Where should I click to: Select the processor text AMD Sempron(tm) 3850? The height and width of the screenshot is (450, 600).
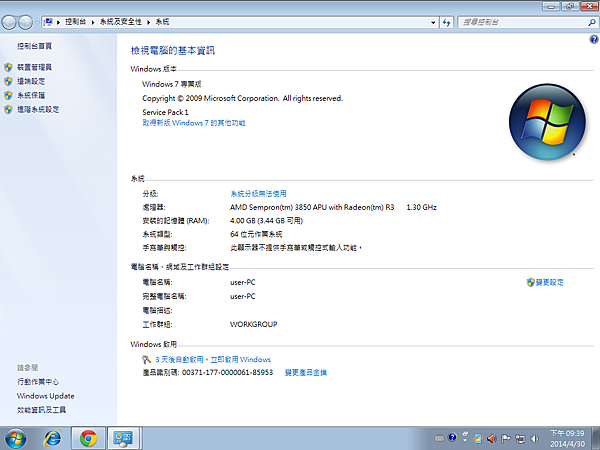pos(270,207)
